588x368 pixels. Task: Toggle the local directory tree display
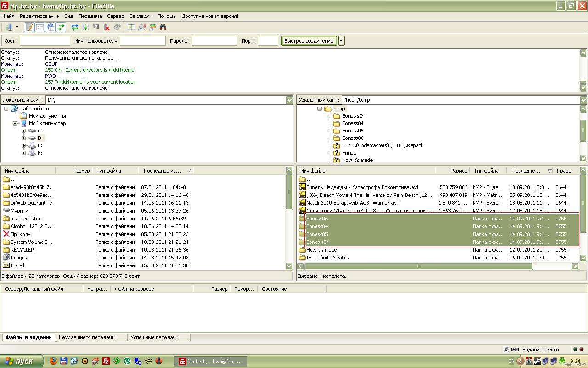[40, 27]
